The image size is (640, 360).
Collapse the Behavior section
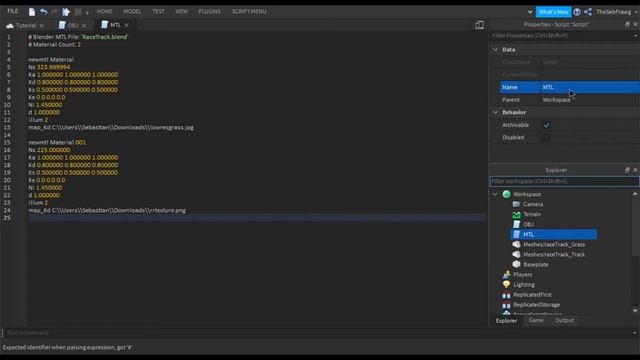coord(495,112)
